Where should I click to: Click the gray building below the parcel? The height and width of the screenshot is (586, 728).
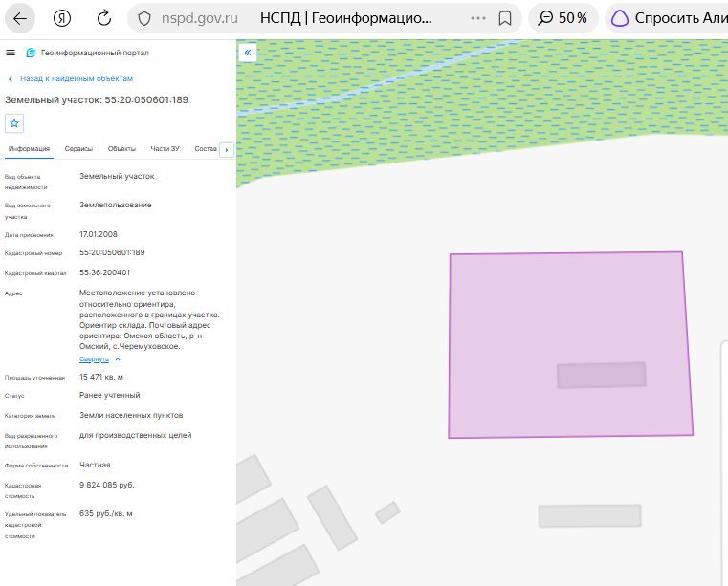pos(590,516)
